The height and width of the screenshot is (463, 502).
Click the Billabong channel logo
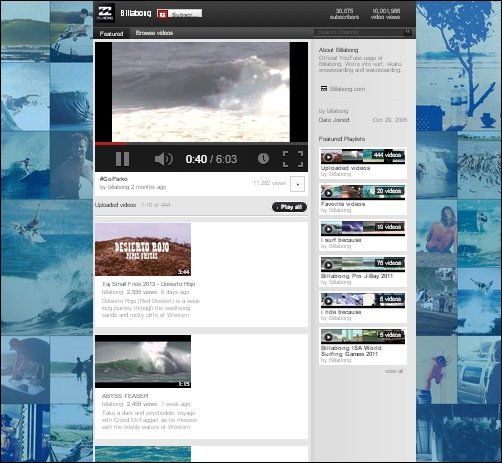tap(105, 13)
